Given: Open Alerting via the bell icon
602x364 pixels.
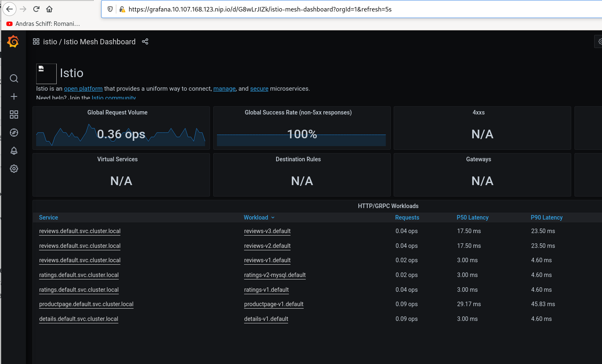Looking at the screenshot, I should [14, 151].
